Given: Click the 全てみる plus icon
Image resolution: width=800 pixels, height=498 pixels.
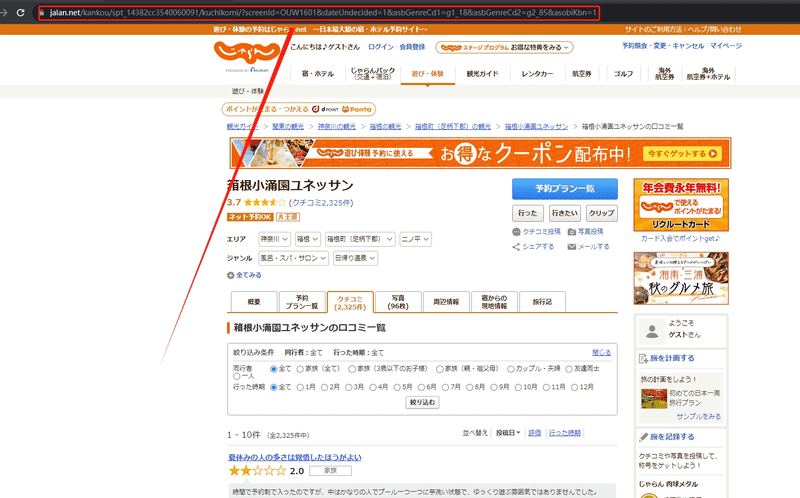Looking at the screenshot, I should point(231,276).
